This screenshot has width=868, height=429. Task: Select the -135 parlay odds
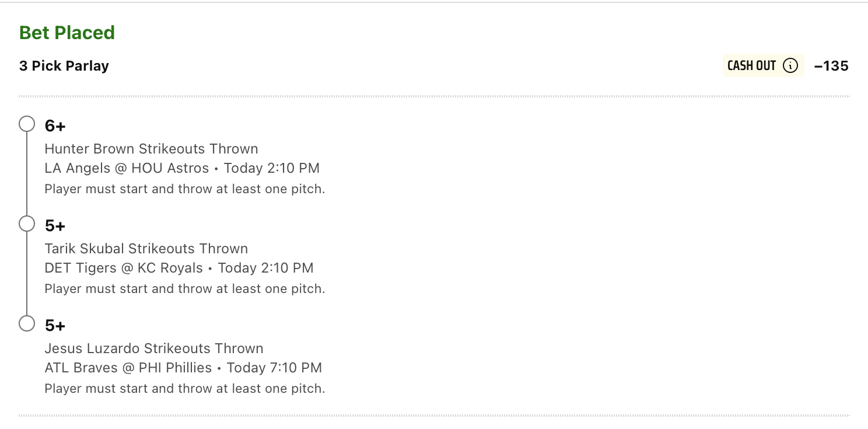pyautogui.click(x=831, y=66)
